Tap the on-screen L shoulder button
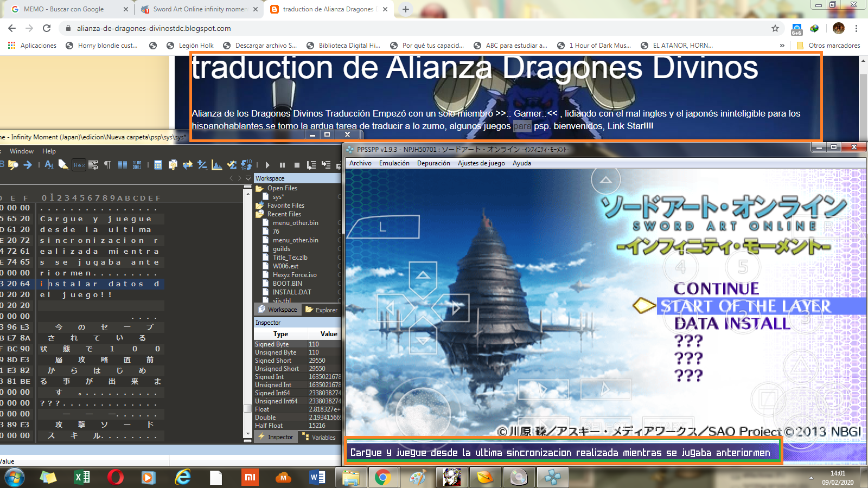This screenshot has width=868, height=488. [x=383, y=227]
